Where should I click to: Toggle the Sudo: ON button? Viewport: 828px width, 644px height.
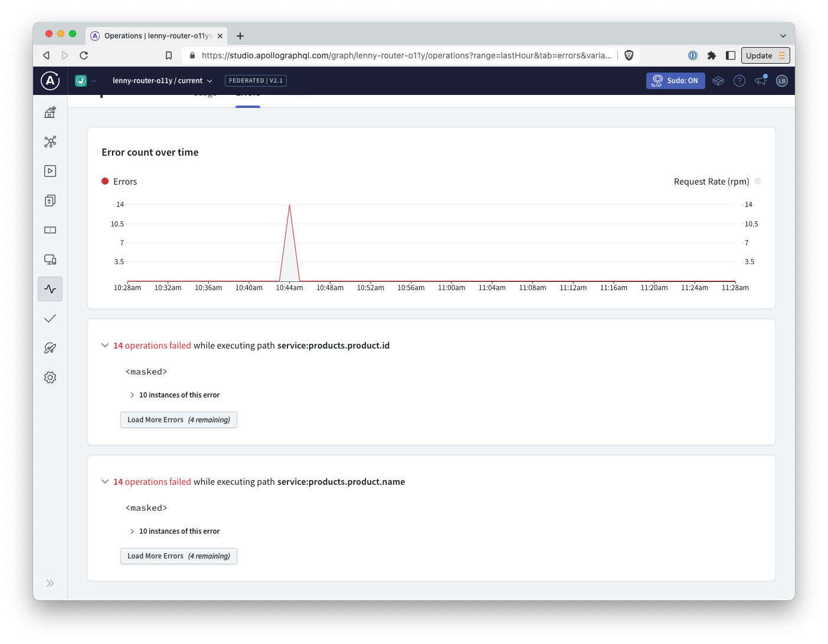click(675, 81)
